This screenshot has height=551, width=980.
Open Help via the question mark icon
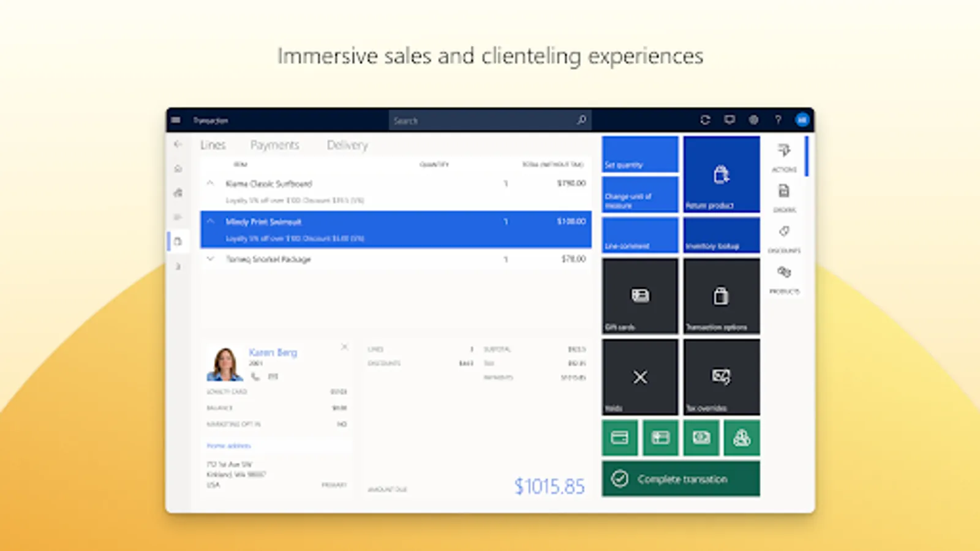(x=778, y=120)
